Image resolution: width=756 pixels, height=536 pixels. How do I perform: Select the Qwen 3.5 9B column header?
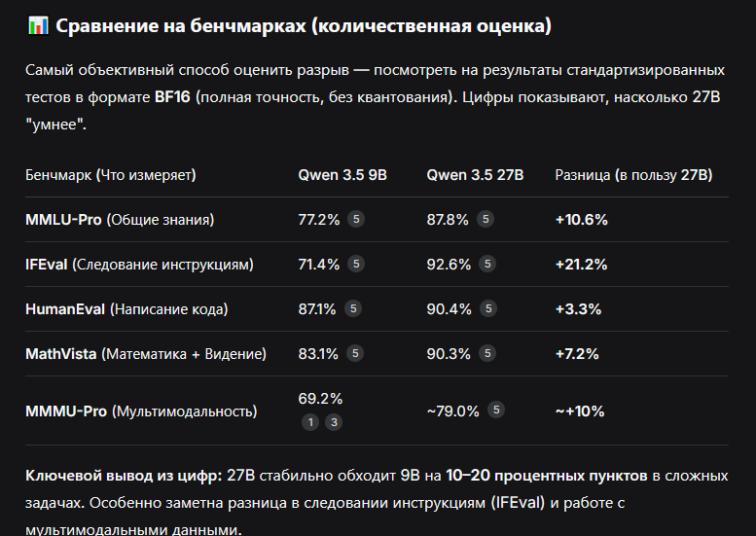342,175
